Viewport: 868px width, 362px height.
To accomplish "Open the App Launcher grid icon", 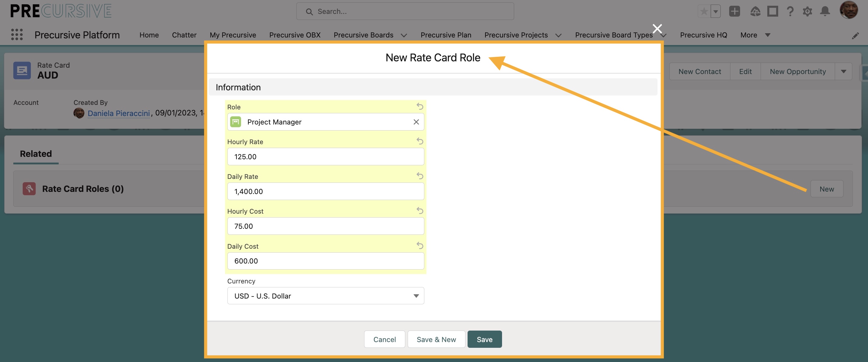I will click(17, 35).
